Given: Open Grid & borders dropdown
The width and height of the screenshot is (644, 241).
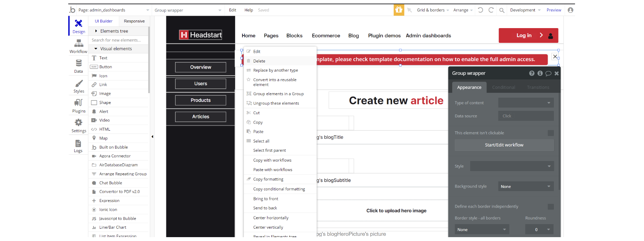Looking at the screenshot, I should [433, 10].
